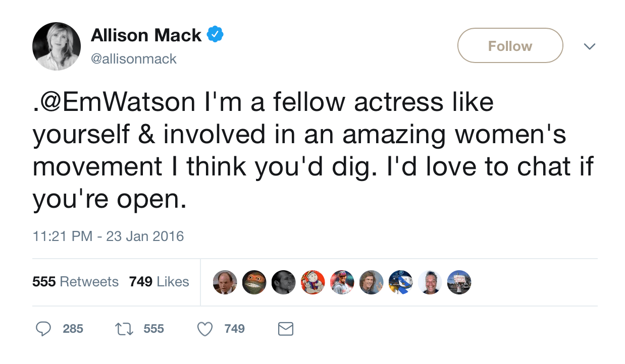Click the Allison Mack display name

tap(146, 35)
